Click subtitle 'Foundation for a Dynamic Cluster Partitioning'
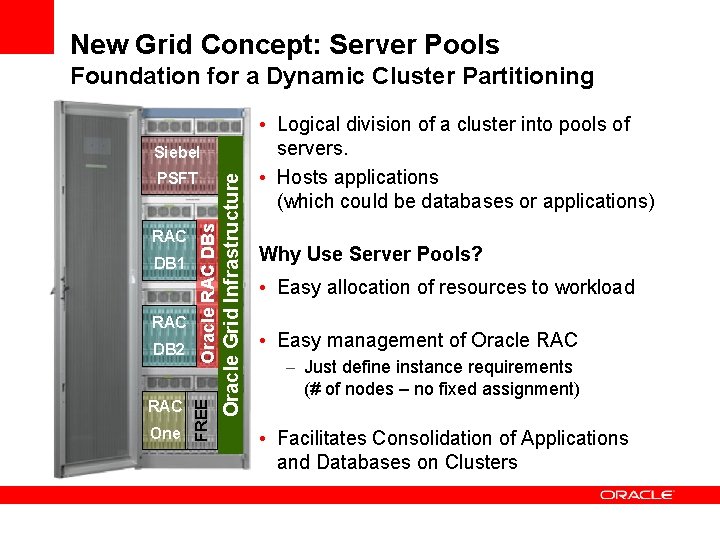This screenshot has width=720, height=540. pos(332,76)
